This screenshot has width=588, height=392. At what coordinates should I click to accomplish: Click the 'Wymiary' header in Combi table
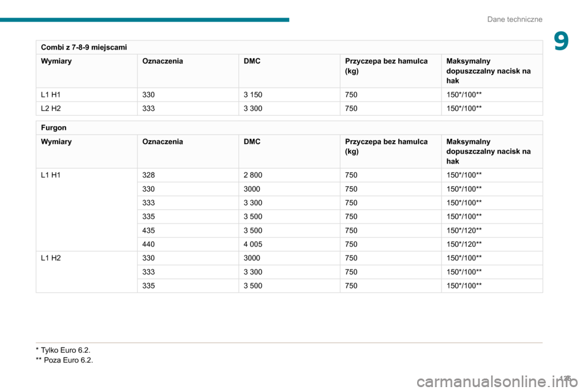point(56,61)
